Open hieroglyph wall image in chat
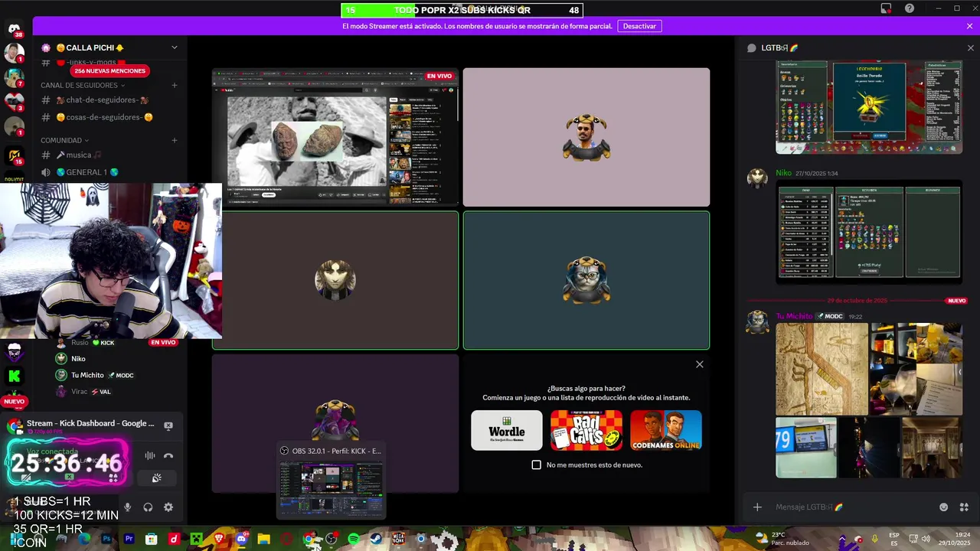 [x=822, y=369]
